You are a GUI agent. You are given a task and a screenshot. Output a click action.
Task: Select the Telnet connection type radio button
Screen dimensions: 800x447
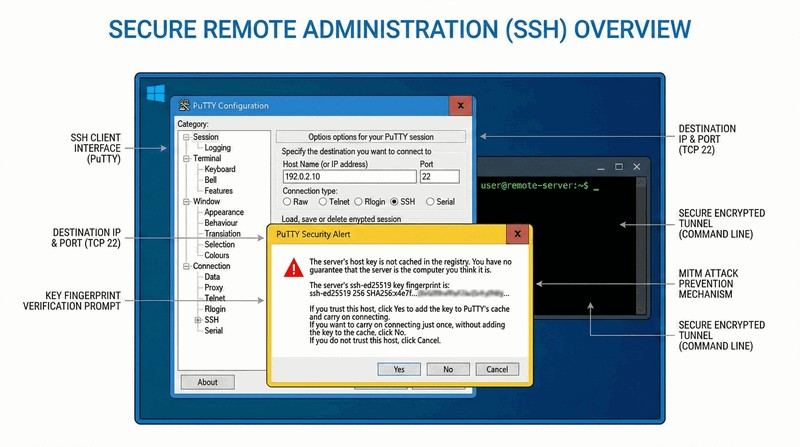pyautogui.click(x=322, y=201)
